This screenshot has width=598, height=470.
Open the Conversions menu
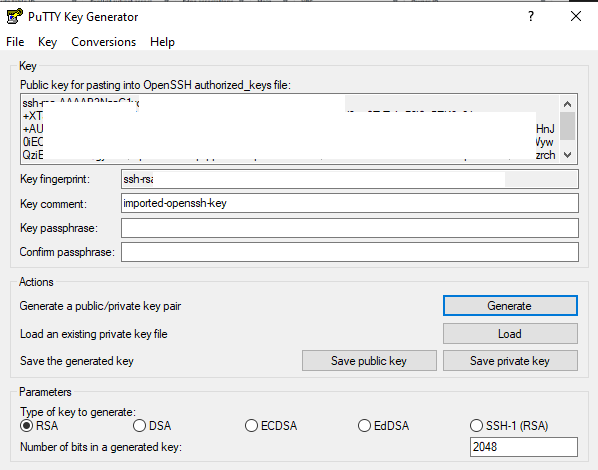coord(103,42)
